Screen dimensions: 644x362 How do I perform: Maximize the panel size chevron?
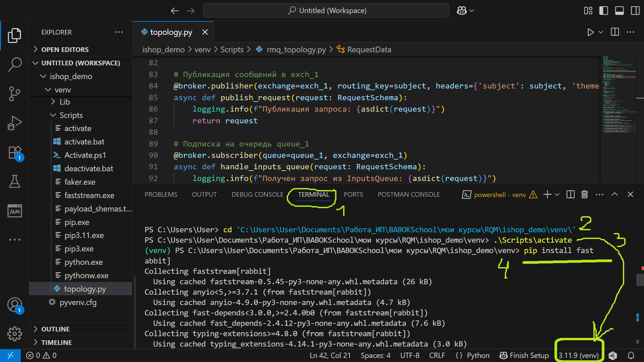(614, 194)
